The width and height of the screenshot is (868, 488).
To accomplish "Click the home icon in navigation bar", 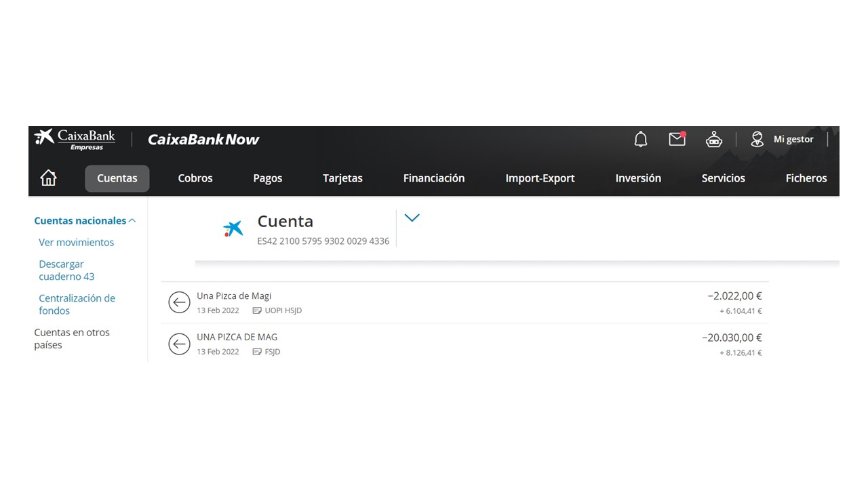I will click(48, 178).
